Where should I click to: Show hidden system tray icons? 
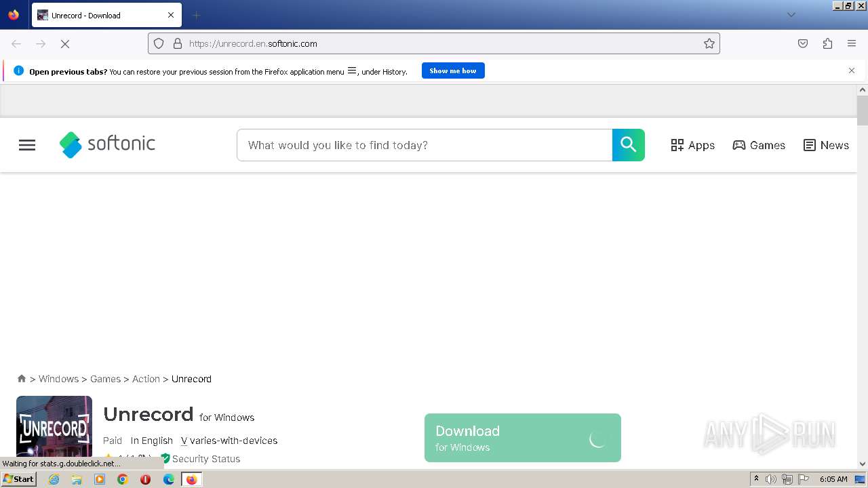(x=756, y=479)
